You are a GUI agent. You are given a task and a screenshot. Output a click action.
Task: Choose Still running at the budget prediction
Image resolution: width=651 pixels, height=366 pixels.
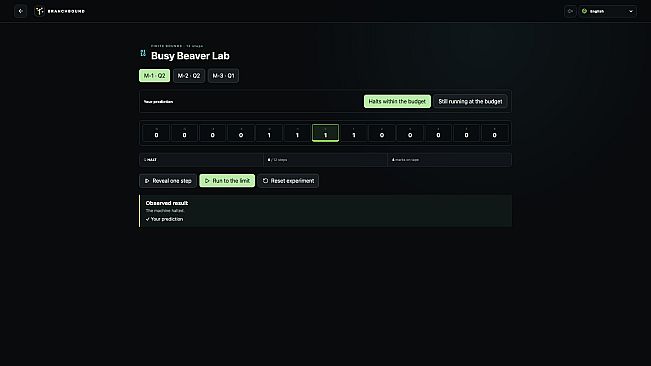pyautogui.click(x=470, y=101)
